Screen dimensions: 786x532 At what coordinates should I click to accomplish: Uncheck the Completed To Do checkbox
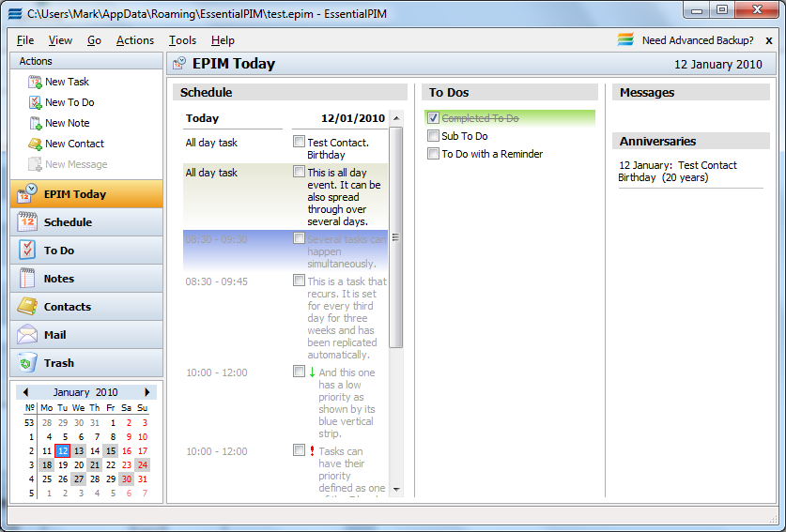pos(433,117)
